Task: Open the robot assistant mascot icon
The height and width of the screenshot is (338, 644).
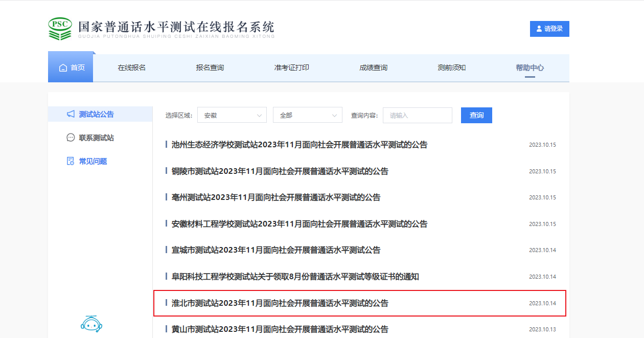Action: pos(91,323)
